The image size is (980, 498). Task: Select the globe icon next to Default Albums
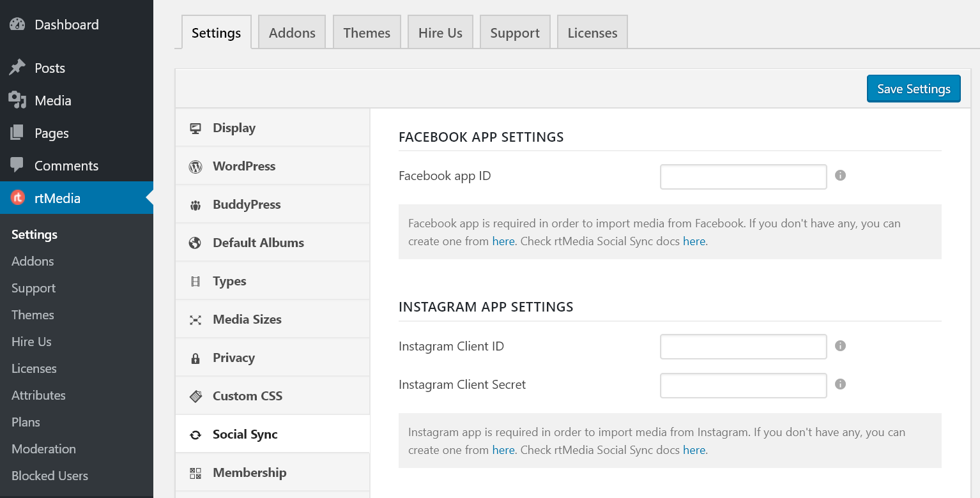[195, 243]
